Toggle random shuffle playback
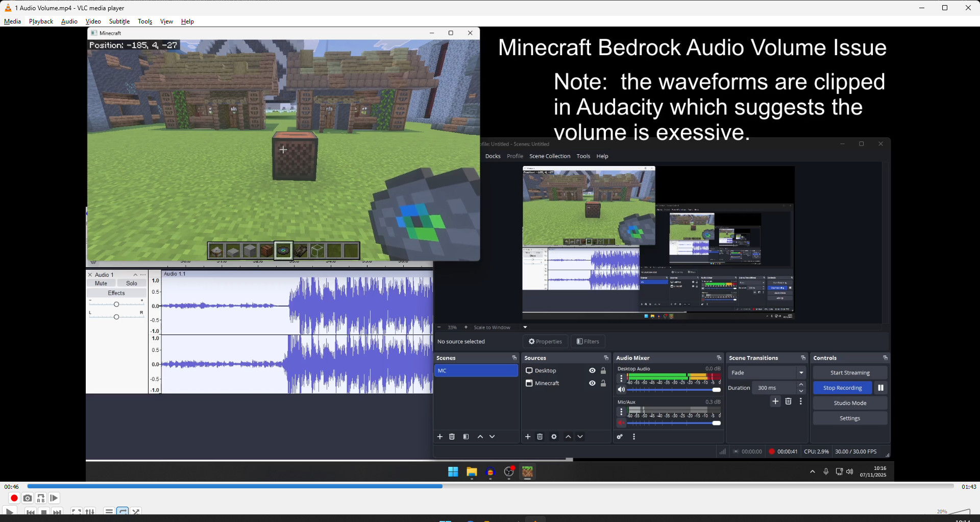The image size is (980, 522). click(136, 511)
